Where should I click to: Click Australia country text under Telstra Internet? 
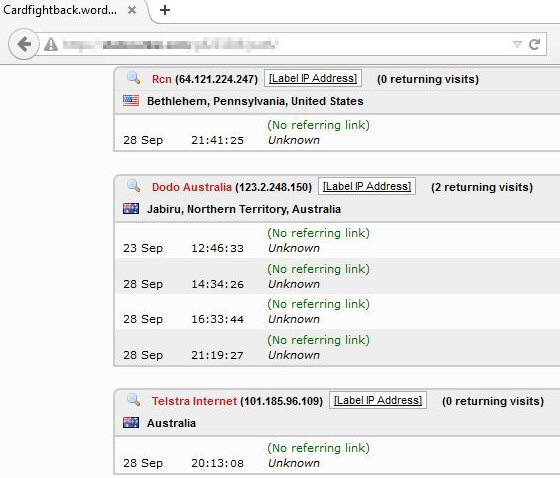(171, 423)
